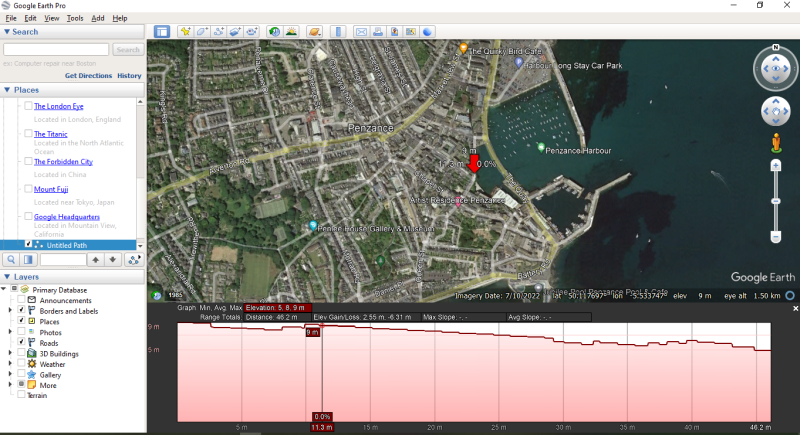Add a placemark with the pushpin icon
Viewport: 800px width, 435px height.
point(185,32)
